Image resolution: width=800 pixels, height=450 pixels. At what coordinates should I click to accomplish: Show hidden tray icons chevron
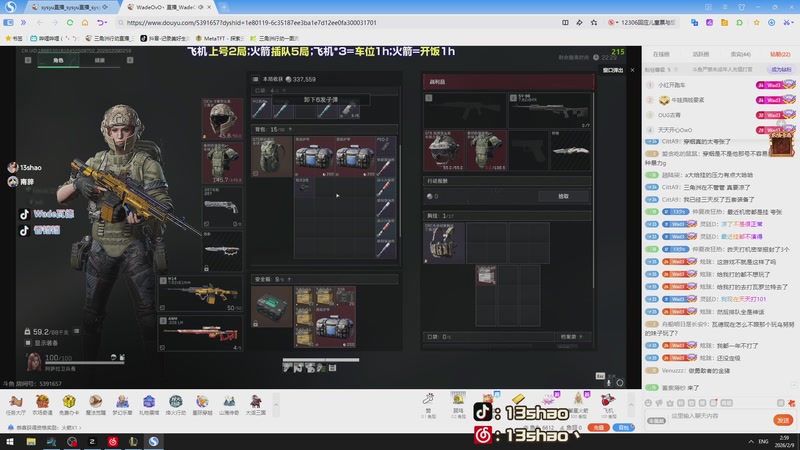click(751, 442)
